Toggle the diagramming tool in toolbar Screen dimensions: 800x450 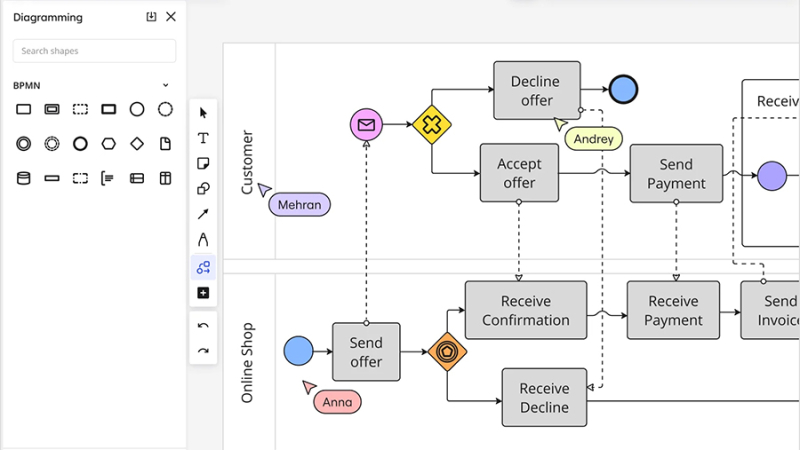tap(203, 267)
